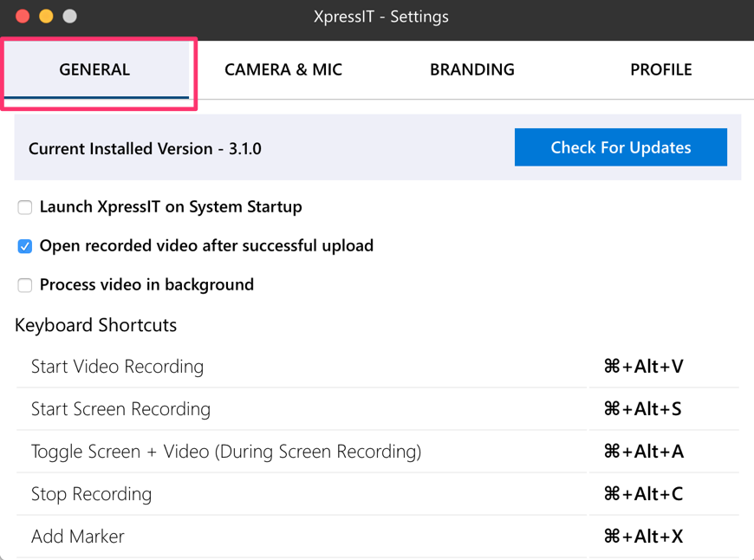Select the Start Video Recording row label
The image size is (754, 560).
(x=117, y=367)
